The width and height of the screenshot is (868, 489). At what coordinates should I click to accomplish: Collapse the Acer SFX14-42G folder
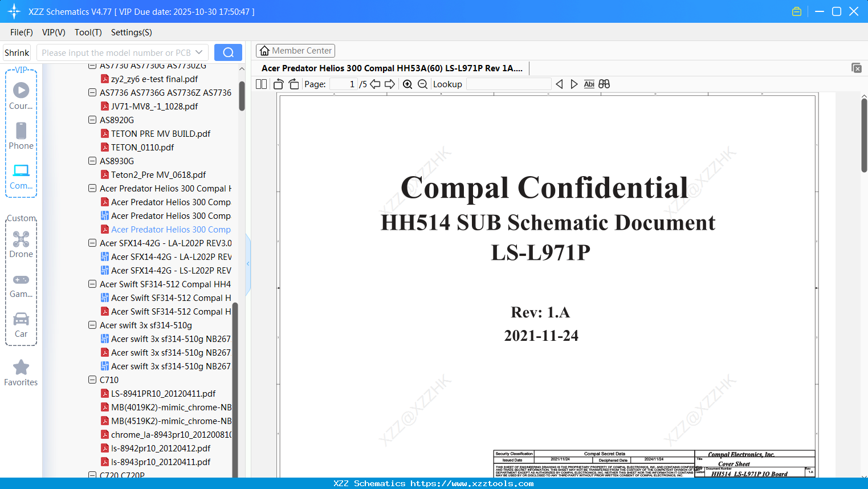point(92,243)
